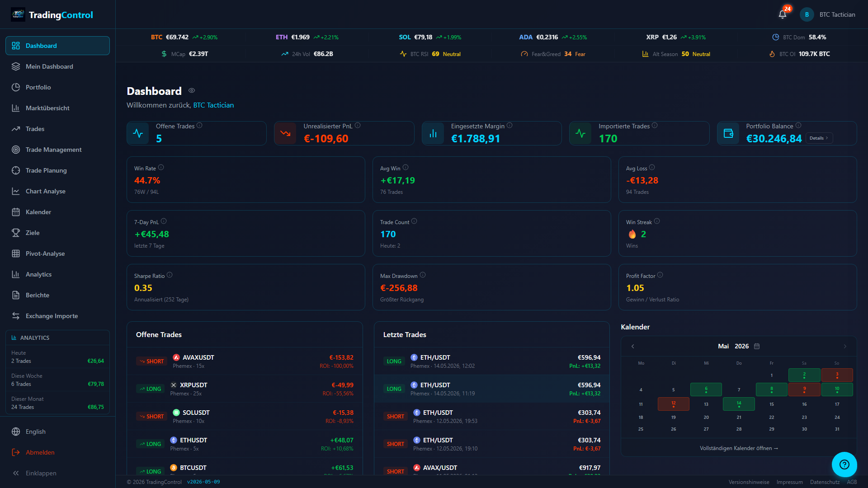Screen dimensions: 868x488
Task: Click info icon beside Avg Win
Action: click(406, 168)
